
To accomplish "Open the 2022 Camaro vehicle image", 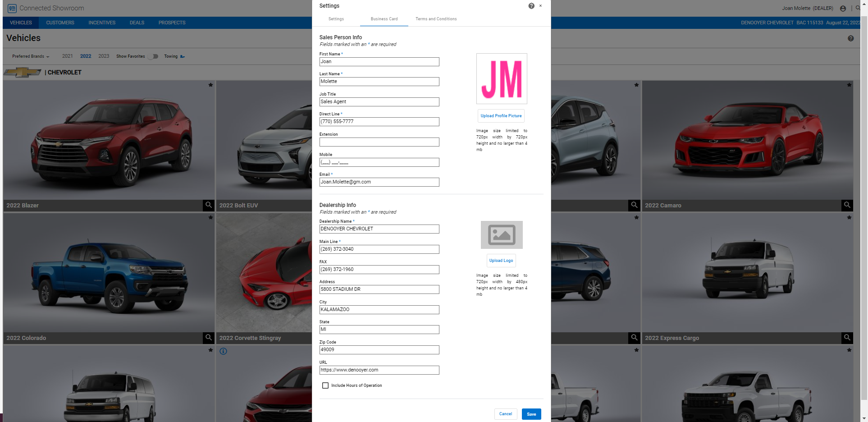I will pos(748,140).
